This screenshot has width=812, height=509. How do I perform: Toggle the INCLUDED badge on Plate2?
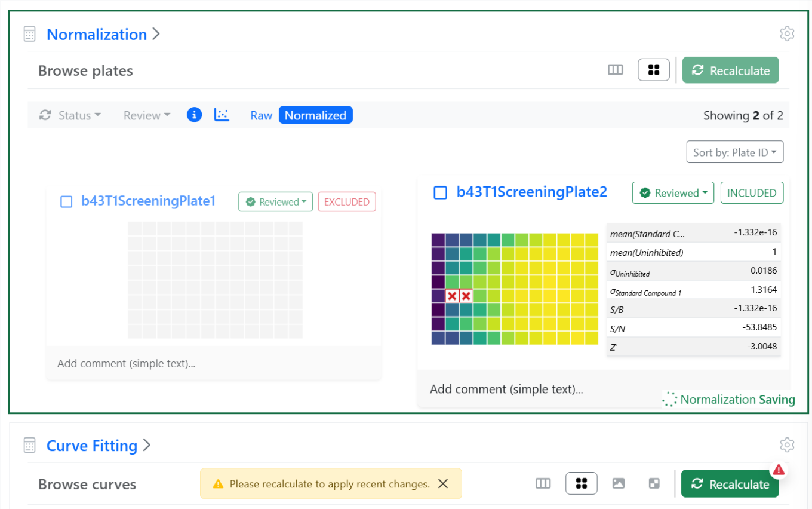click(x=752, y=193)
